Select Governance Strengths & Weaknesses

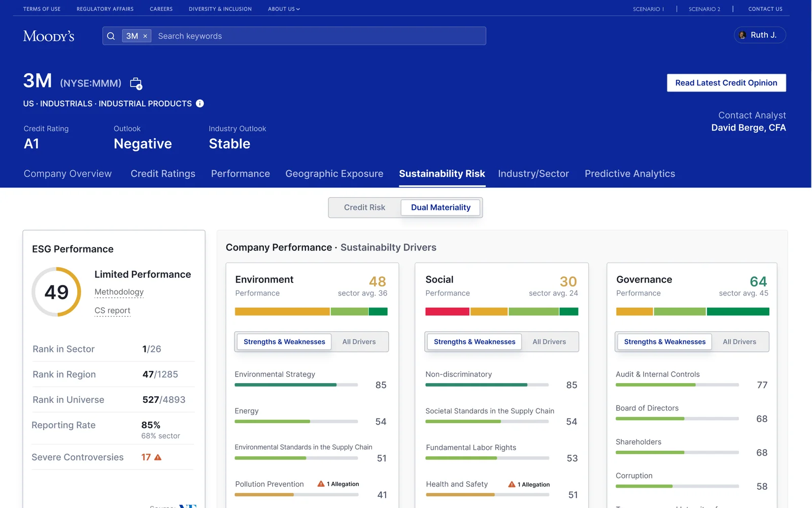[665, 342]
